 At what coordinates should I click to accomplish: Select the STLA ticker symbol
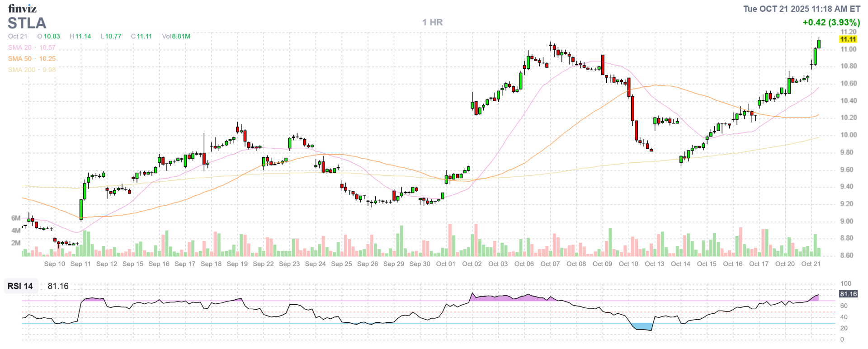27,23
